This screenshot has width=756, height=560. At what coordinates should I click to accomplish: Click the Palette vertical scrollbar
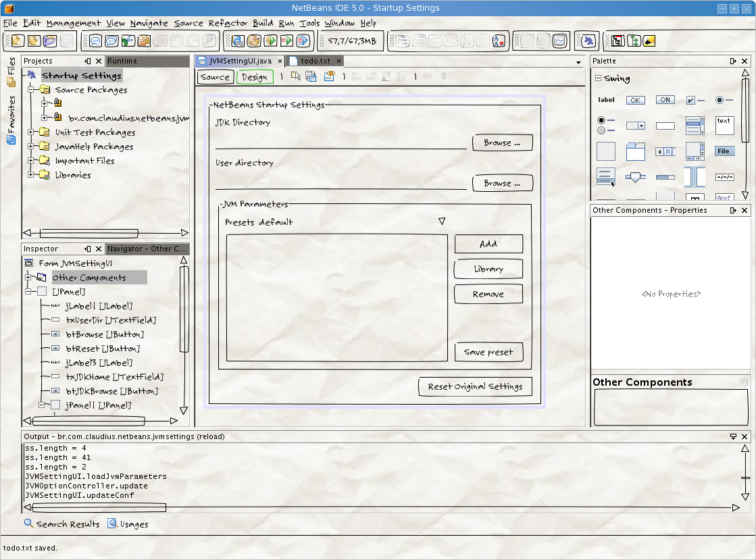(745, 134)
